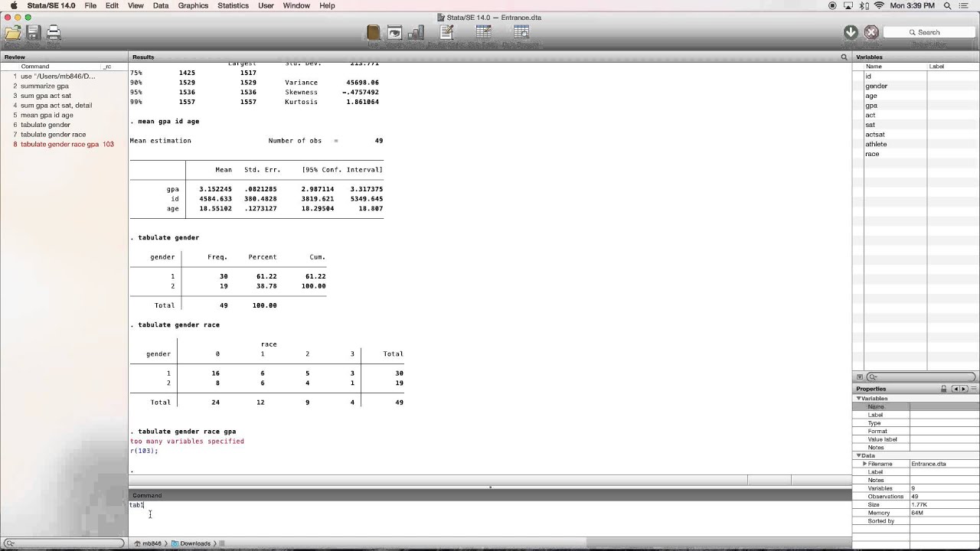Screen dimensions: 980x551
Task: Expand the Filename row disclosure triangle
Action: click(x=864, y=464)
